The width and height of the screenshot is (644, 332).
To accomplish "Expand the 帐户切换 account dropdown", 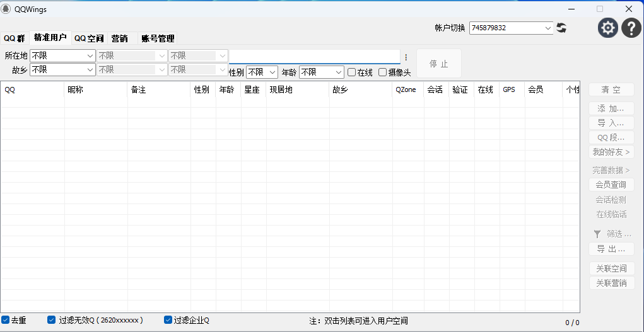I will (547, 28).
